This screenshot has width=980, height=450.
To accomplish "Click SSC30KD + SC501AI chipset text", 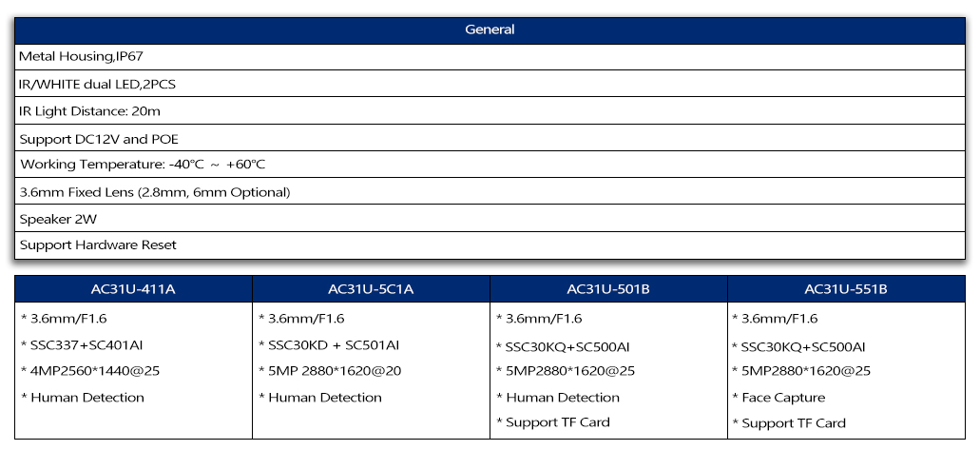I will click(334, 345).
